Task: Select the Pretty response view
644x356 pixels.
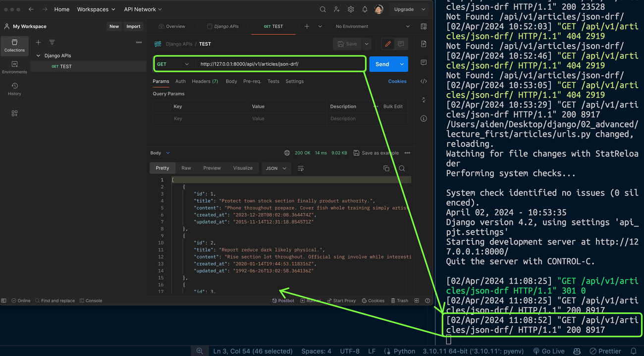Action: pyautogui.click(x=162, y=168)
